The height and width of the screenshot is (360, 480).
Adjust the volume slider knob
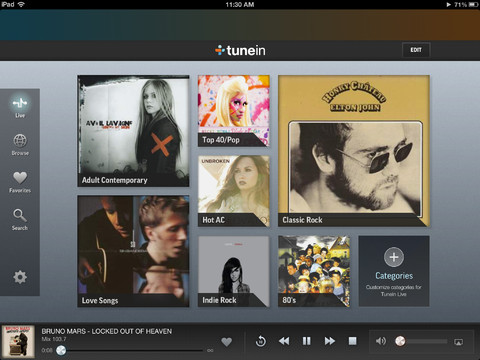pos(400,341)
